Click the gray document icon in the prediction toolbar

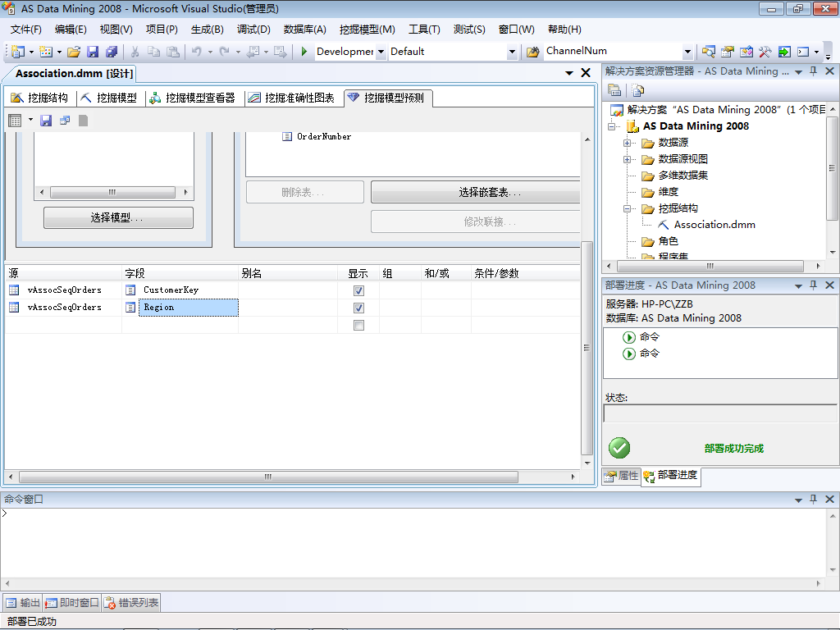pyautogui.click(x=83, y=121)
